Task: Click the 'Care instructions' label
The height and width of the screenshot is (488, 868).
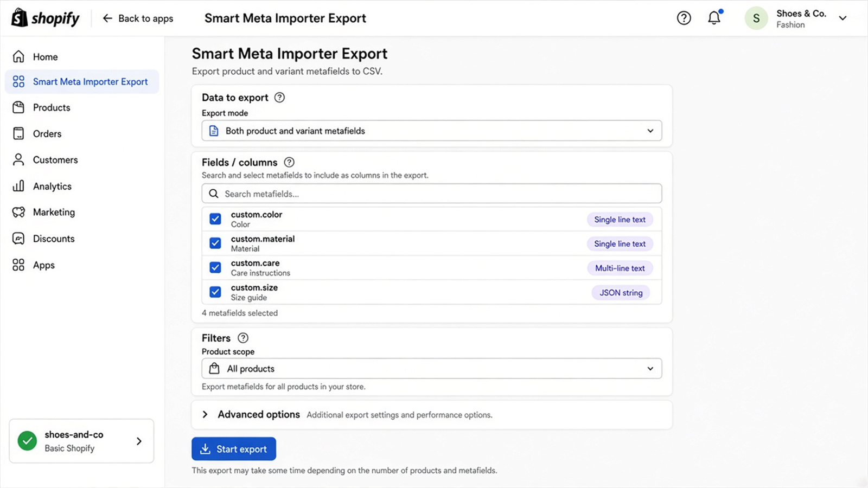Action: [x=260, y=273]
